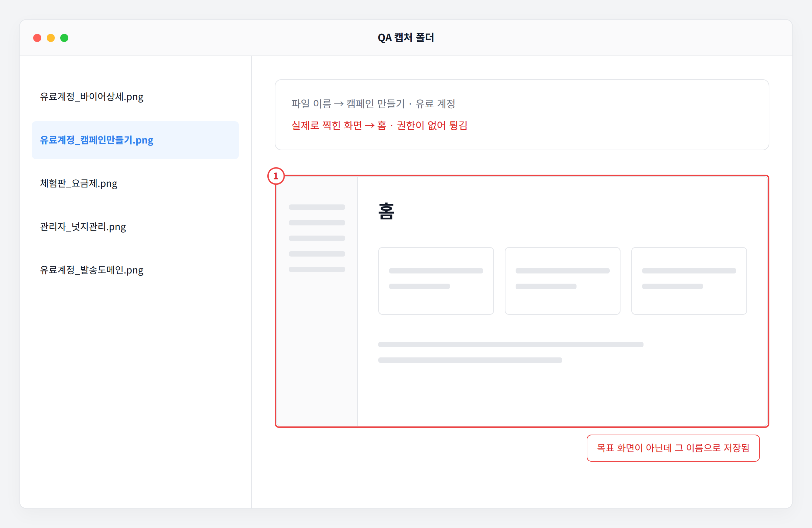The image size is (812, 528).
Task: Open file 체험판_요금제.png
Action: 135,183
